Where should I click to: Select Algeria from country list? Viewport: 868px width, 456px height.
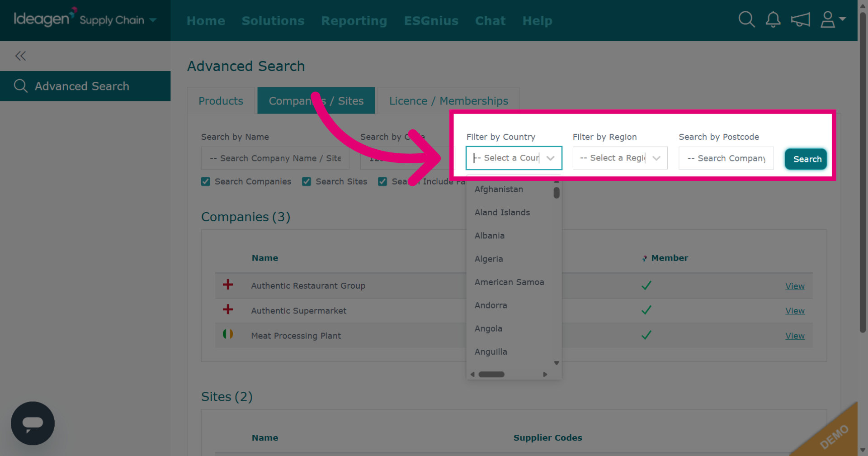489,259
